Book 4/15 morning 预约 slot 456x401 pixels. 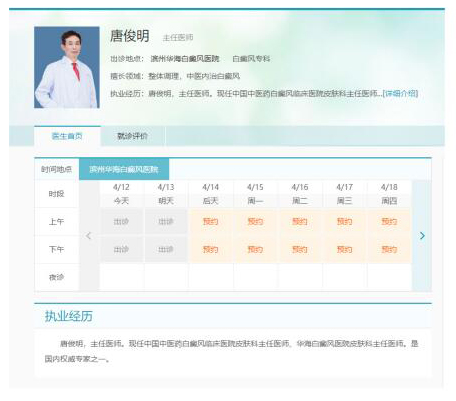[255, 222]
